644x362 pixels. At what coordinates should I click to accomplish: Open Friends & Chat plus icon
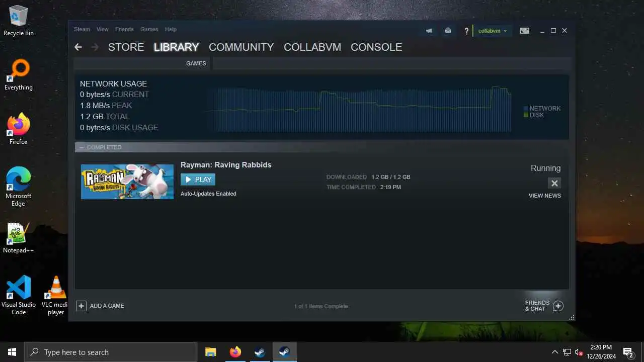click(558, 306)
